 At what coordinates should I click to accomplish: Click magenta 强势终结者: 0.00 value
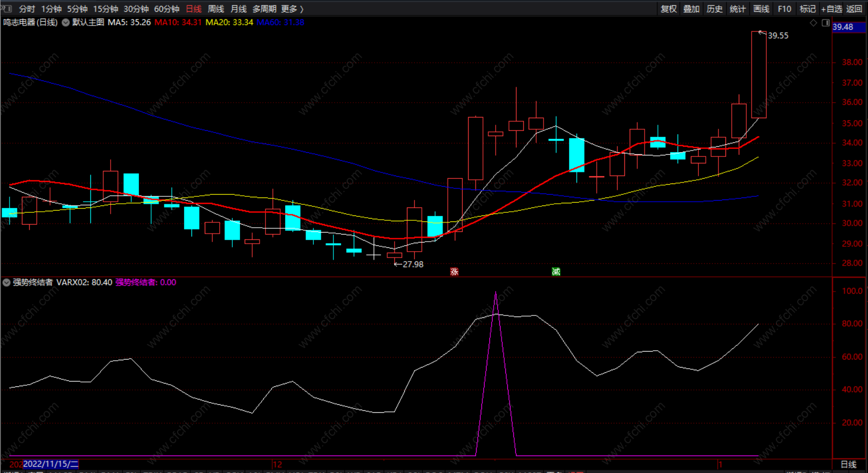click(146, 283)
